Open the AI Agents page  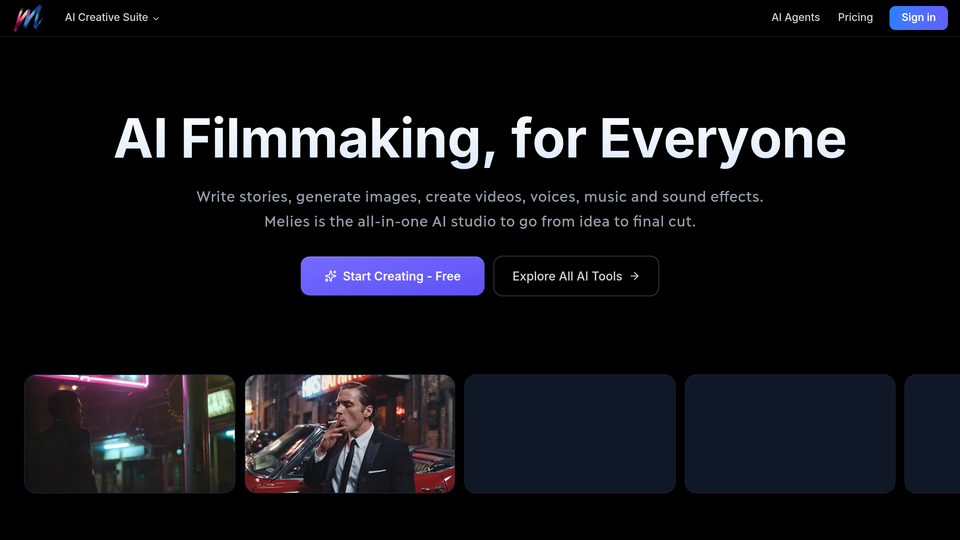(795, 18)
